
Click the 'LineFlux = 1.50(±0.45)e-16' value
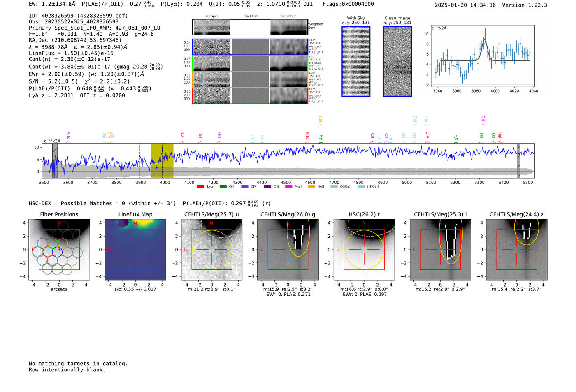click(x=71, y=53)
